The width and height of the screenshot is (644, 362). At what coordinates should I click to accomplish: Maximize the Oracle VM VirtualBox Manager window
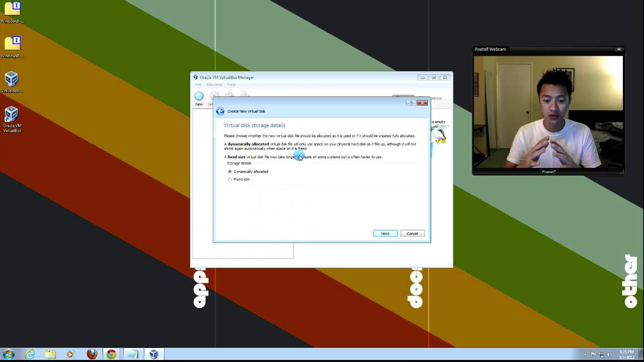[x=434, y=77]
